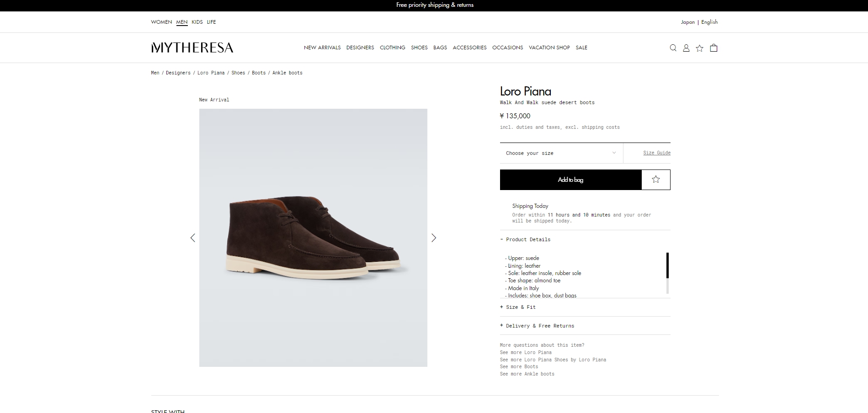The image size is (868, 413).
Task: Open Occasions menu
Action: click(507, 48)
